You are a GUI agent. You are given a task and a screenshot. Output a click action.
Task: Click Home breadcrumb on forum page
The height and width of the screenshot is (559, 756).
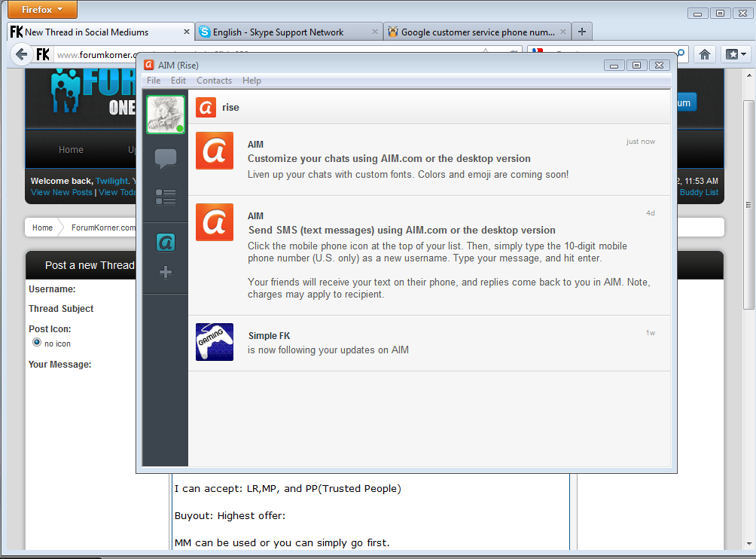point(42,228)
